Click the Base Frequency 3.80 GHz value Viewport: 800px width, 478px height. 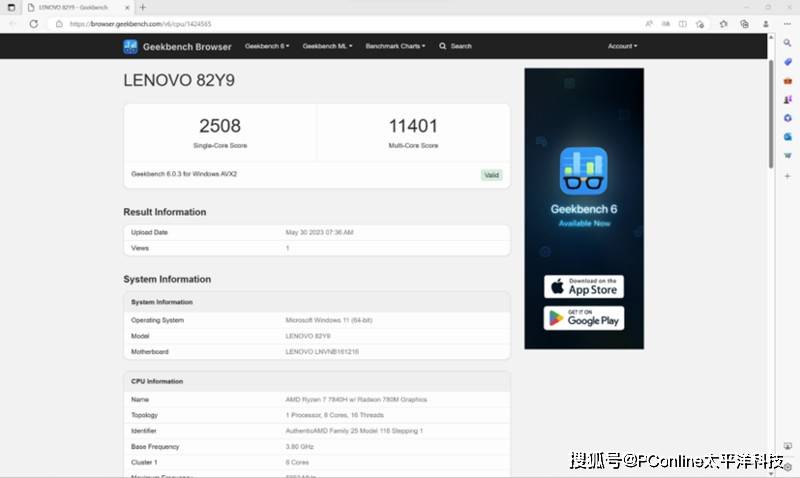(299, 447)
